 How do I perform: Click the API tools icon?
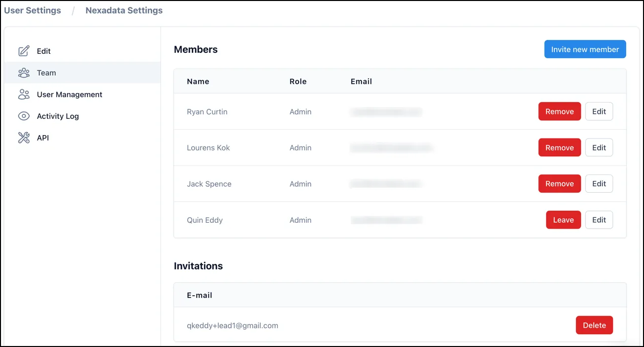point(24,138)
